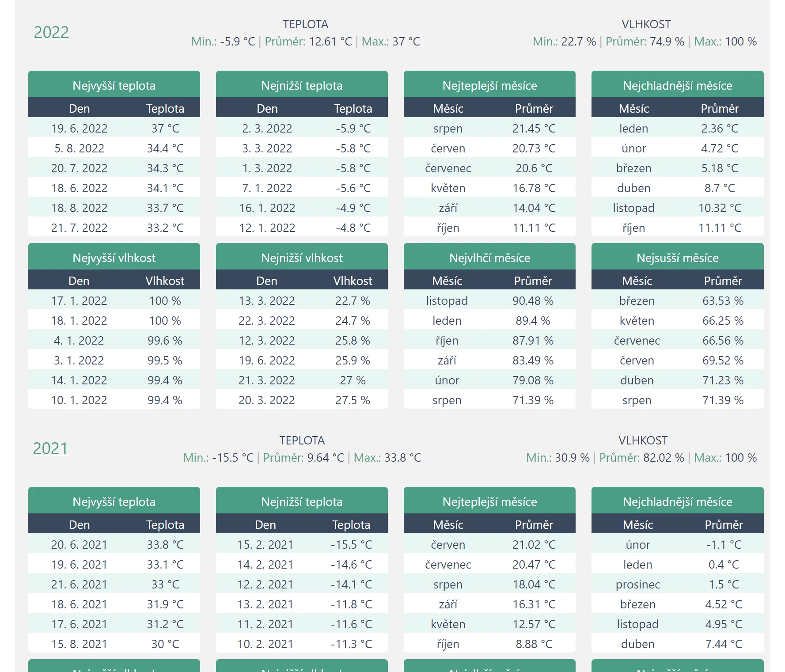The height and width of the screenshot is (672, 785).
Task: Click the 2022 year heading
Action: click(x=51, y=32)
